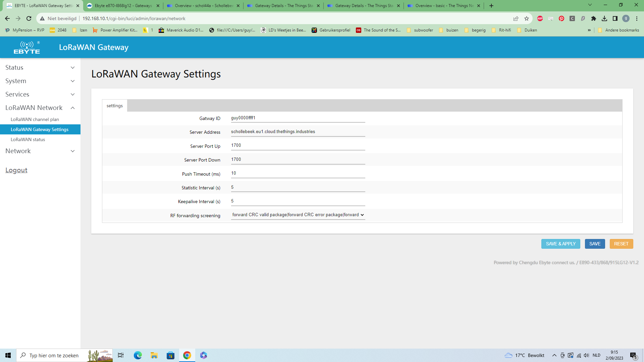This screenshot has height=362, width=644.
Task: Click the AdBlock Plus extension icon
Action: tap(540, 18)
